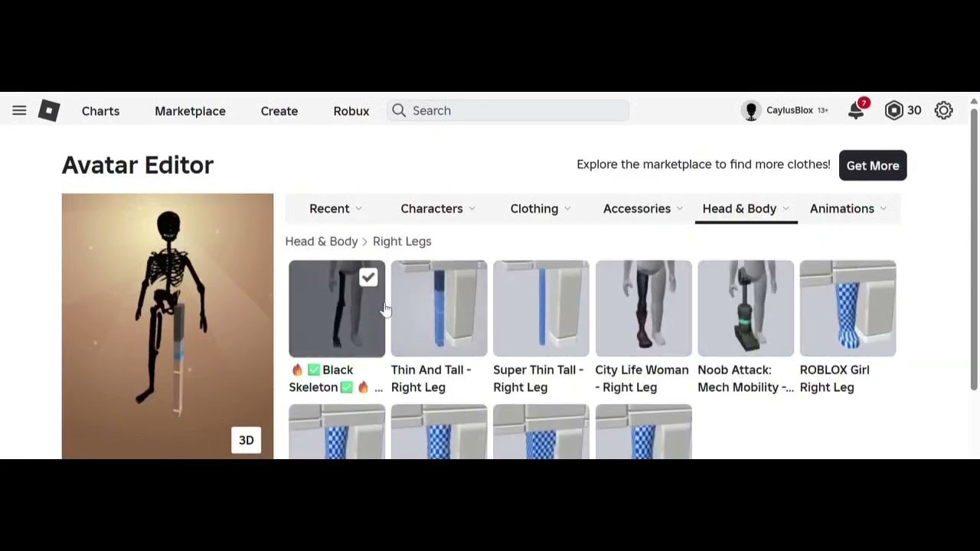The height and width of the screenshot is (551, 980).
Task: Open the CaylusBlox profile name
Action: pyautogui.click(x=789, y=111)
